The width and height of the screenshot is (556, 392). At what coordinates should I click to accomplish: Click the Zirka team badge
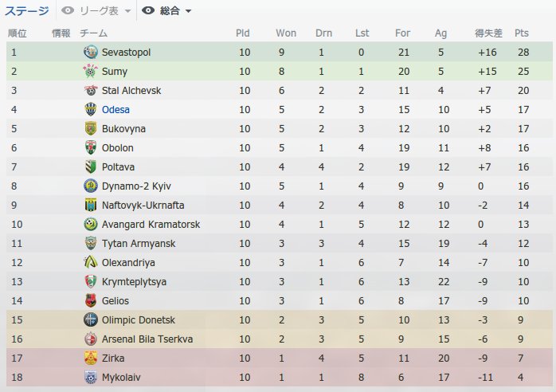(91, 358)
